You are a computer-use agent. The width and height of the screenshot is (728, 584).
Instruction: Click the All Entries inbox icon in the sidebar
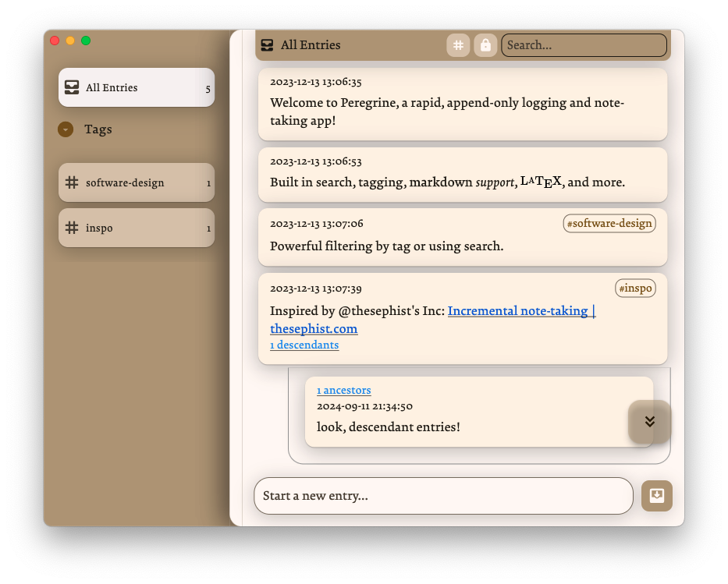point(70,87)
